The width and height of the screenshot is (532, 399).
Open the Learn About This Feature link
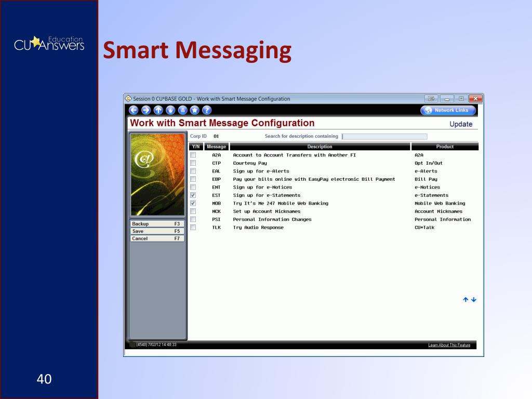click(x=449, y=345)
